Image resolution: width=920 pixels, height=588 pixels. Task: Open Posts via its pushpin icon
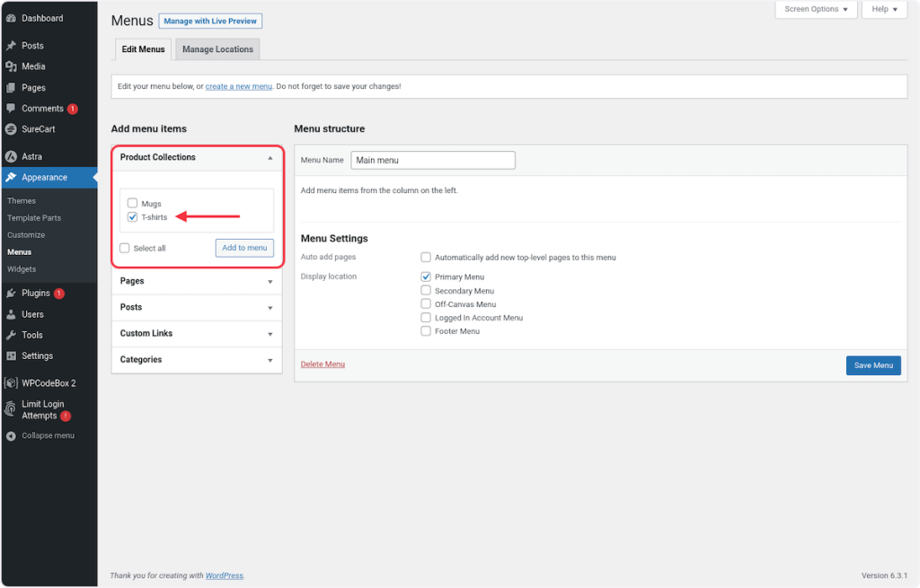tap(11, 46)
